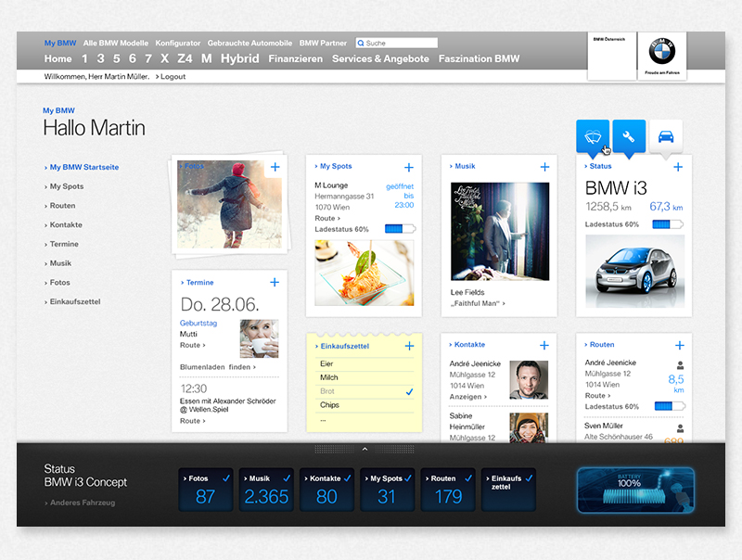
Task: Click Anzeigen link under André Jeenicke
Action: click(x=469, y=397)
